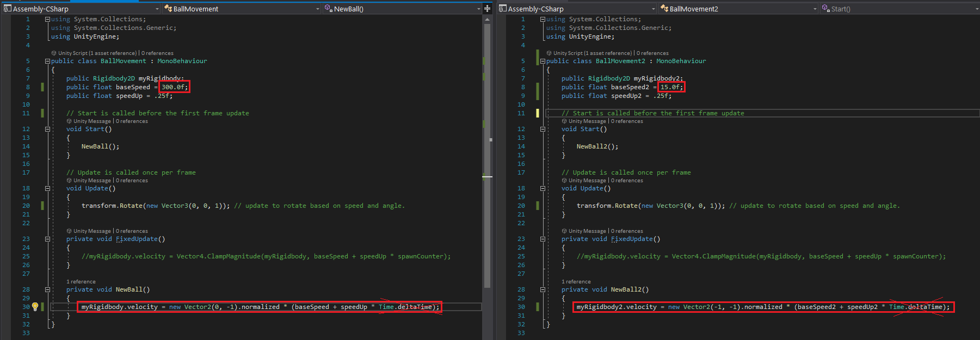Image resolution: width=980 pixels, height=340 pixels.
Task: Click the Unity Message lens above left FixedUpdate()
Action: click(x=89, y=231)
